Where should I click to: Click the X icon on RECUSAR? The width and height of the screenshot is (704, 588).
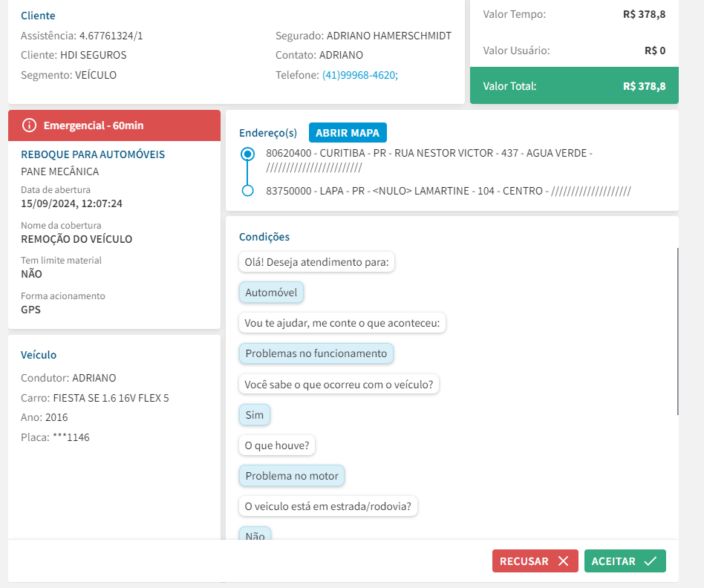click(x=563, y=561)
